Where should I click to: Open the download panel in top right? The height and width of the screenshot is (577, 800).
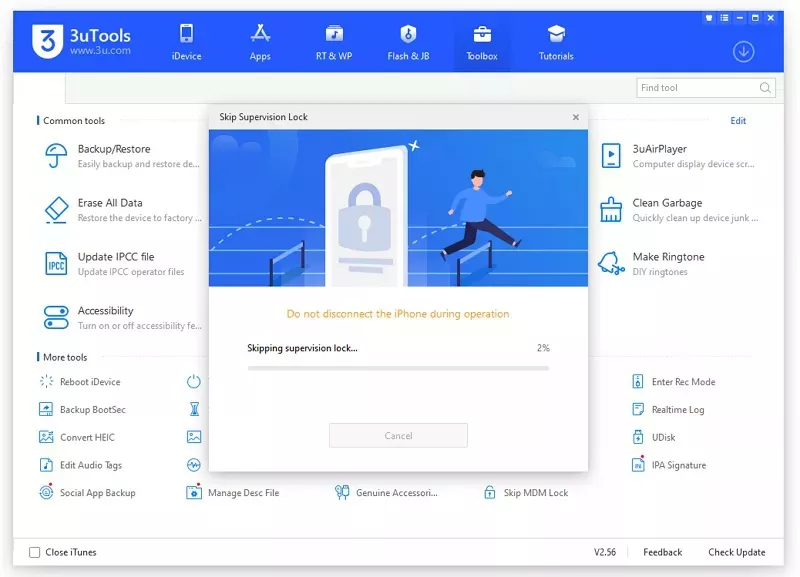pyautogui.click(x=743, y=50)
